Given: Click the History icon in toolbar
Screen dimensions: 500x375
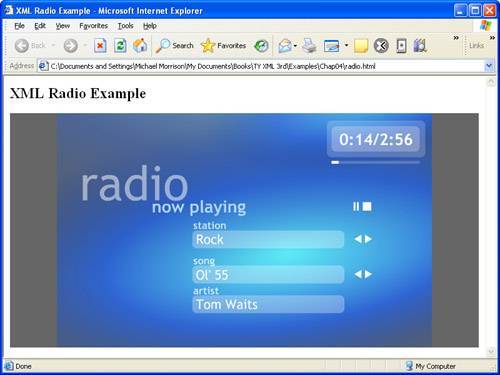Looking at the screenshot, I should [261, 46].
